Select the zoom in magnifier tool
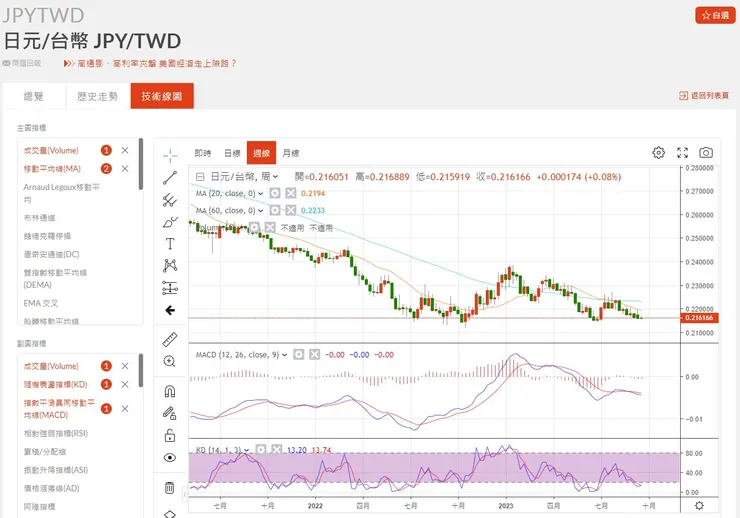Image resolution: width=740 pixels, height=518 pixels. pyautogui.click(x=169, y=362)
